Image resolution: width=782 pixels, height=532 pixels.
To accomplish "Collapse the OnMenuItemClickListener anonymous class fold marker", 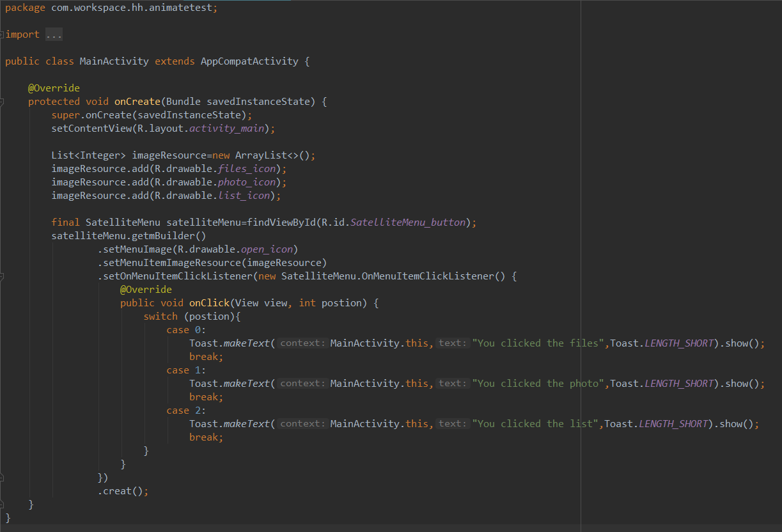I will 3,276.
